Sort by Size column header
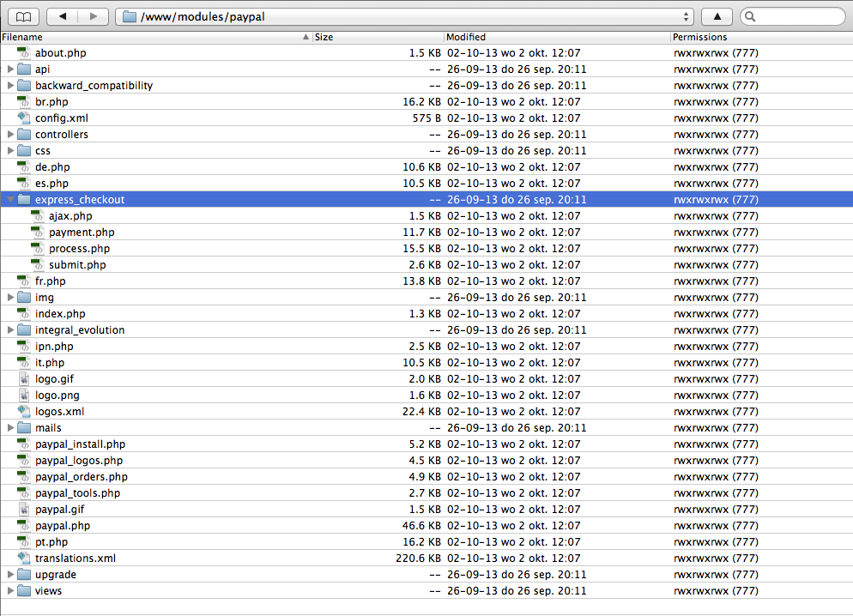This screenshot has height=616, width=853. point(378,37)
